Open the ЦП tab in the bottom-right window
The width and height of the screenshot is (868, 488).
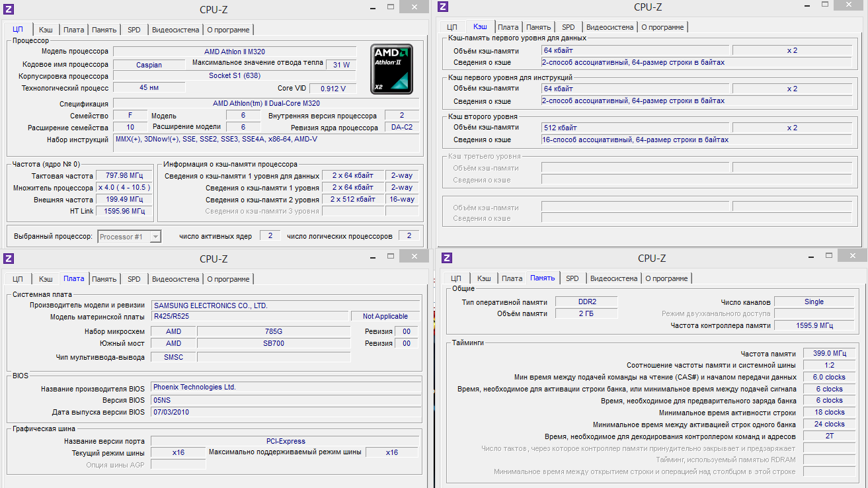click(456, 278)
